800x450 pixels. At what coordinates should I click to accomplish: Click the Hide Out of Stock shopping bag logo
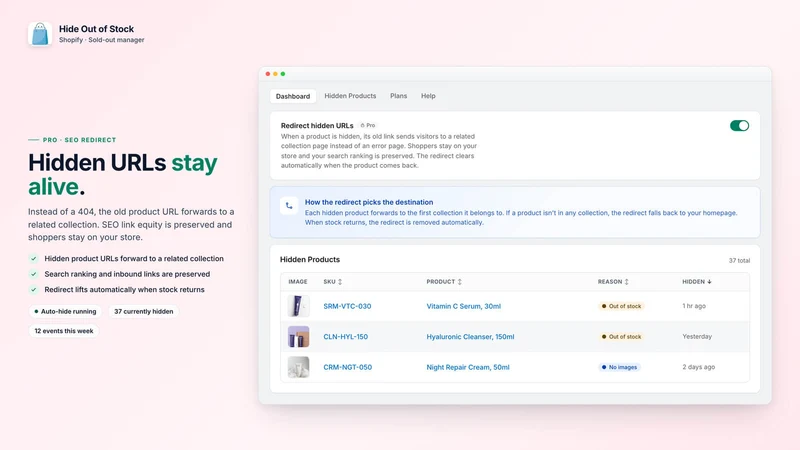coord(40,34)
